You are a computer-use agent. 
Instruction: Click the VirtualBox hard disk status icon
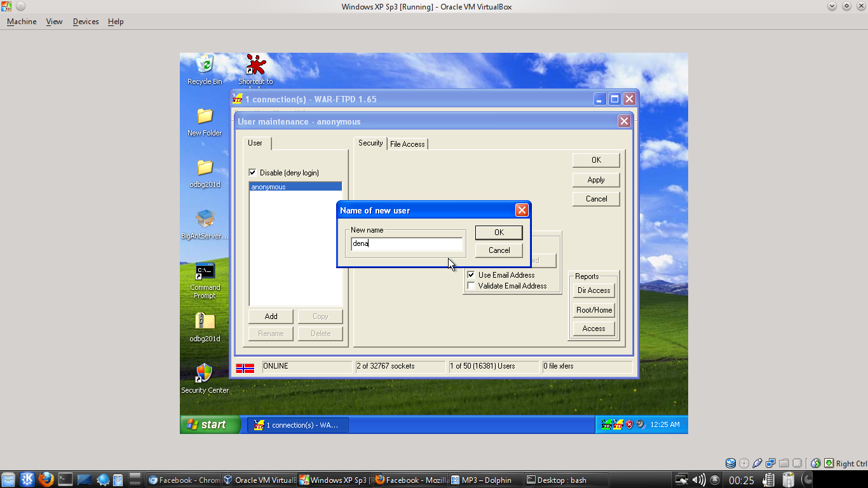(731, 463)
